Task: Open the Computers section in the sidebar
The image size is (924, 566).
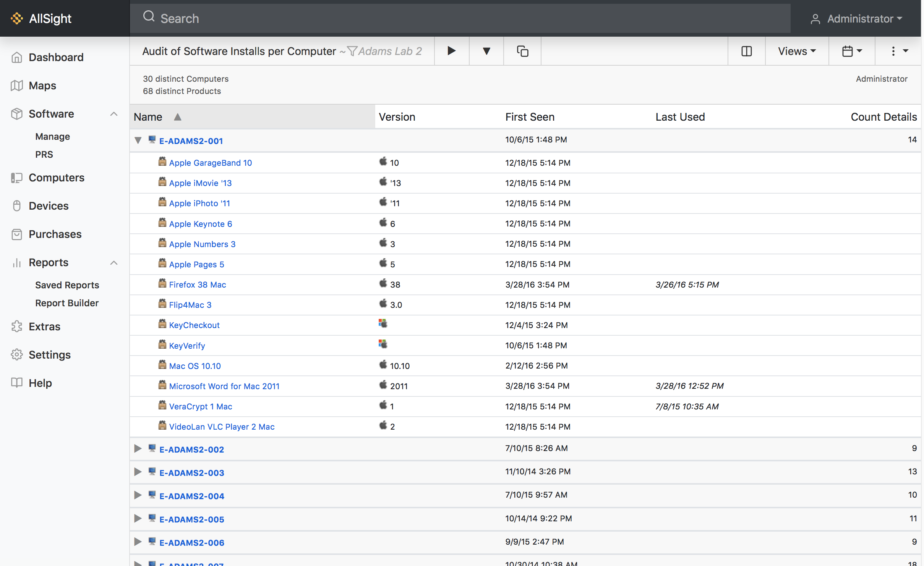Action: (x=56, y=177)
